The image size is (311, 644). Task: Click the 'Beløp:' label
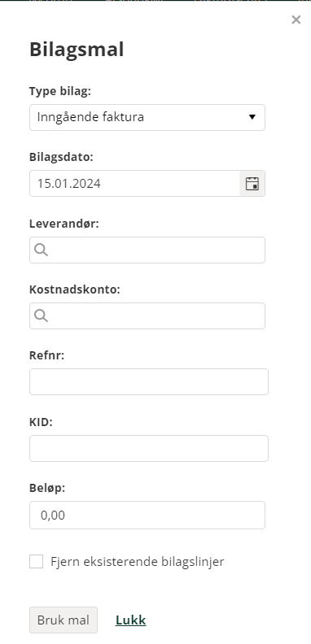tap(47, 488)
